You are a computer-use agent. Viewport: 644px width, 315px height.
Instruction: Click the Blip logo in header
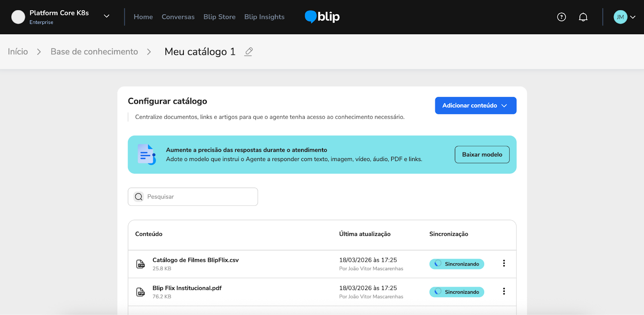322,17
